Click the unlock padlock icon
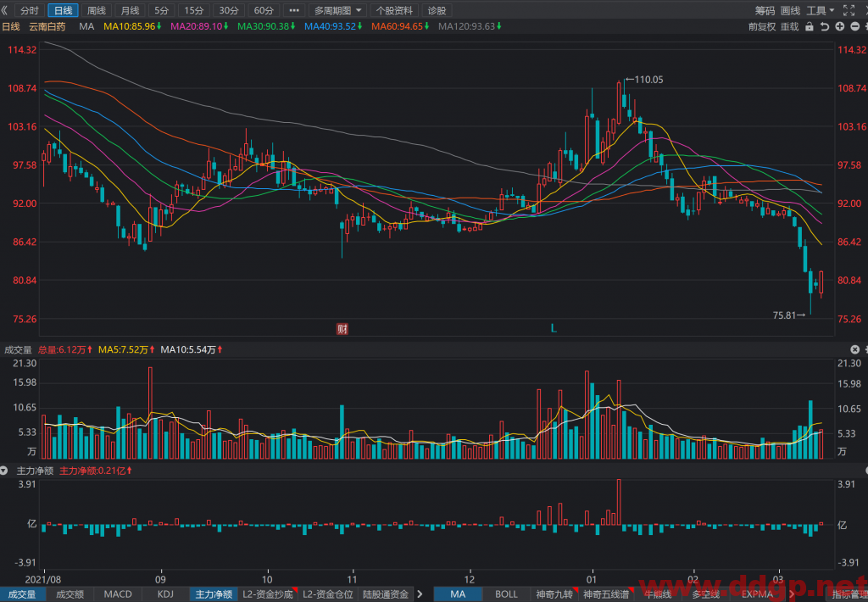The image size is (868, 602). (x=810, y=26)
